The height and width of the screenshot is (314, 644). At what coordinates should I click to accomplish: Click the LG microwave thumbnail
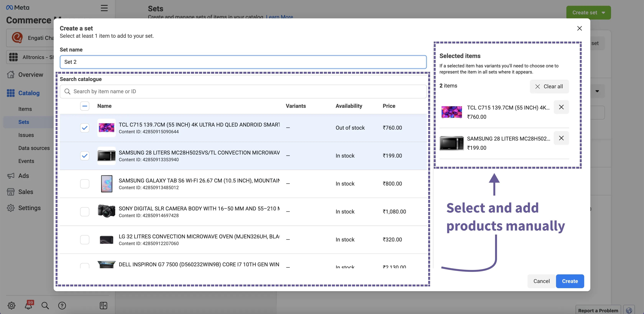click(x=107, y=240)
